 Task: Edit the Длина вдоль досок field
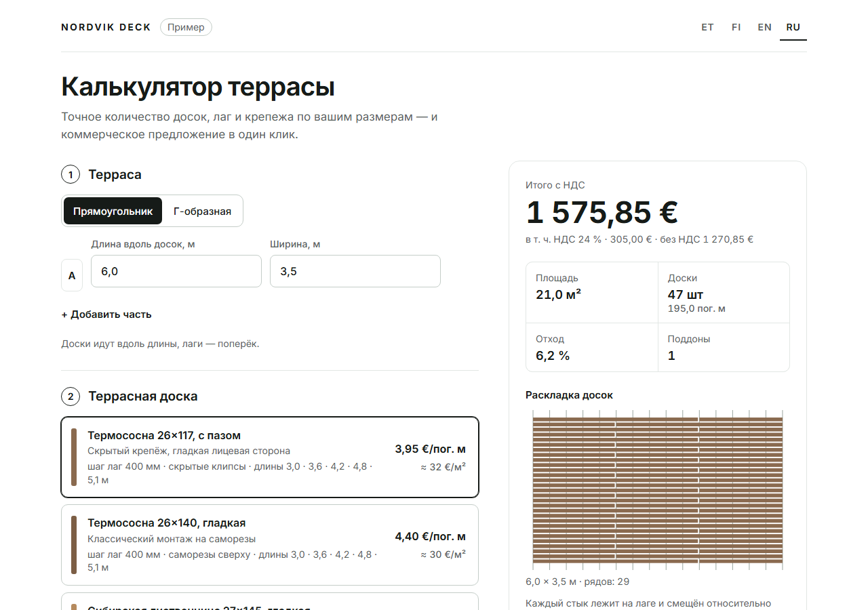tap(176, 271)
